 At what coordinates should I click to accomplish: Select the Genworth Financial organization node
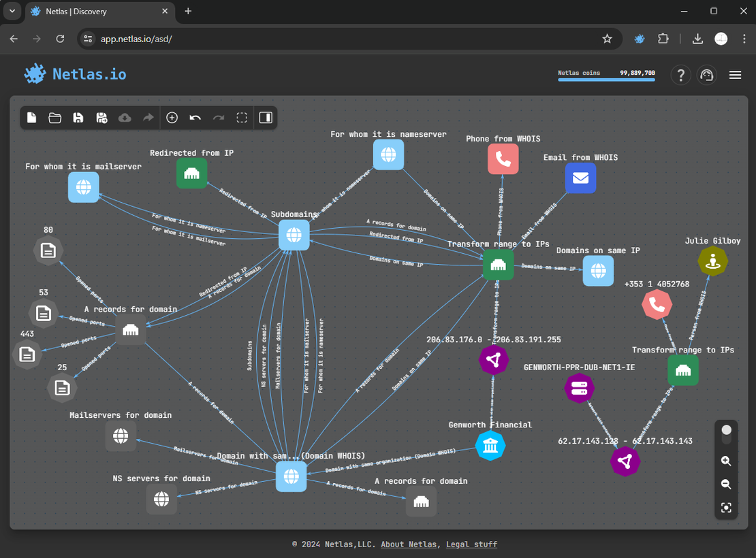pos(490,446)
